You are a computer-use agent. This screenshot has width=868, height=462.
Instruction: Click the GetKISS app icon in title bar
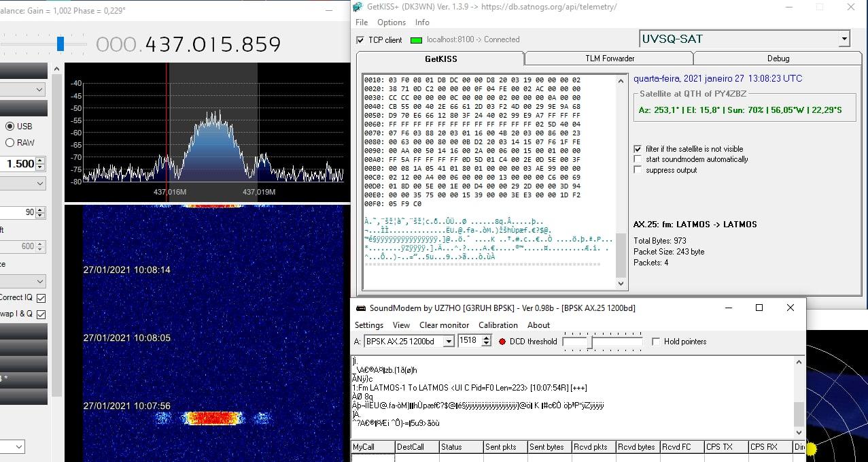358,7
